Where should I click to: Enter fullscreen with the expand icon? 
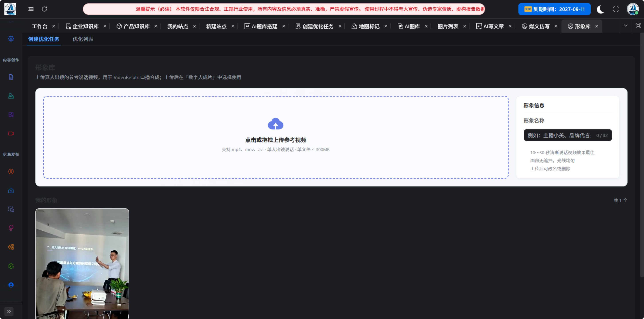616,9
